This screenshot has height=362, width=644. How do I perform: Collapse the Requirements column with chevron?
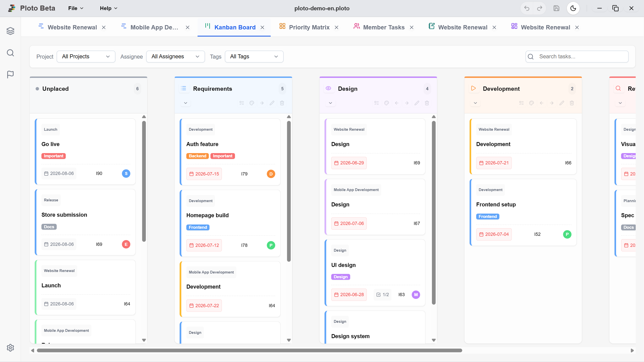point(186,103)
